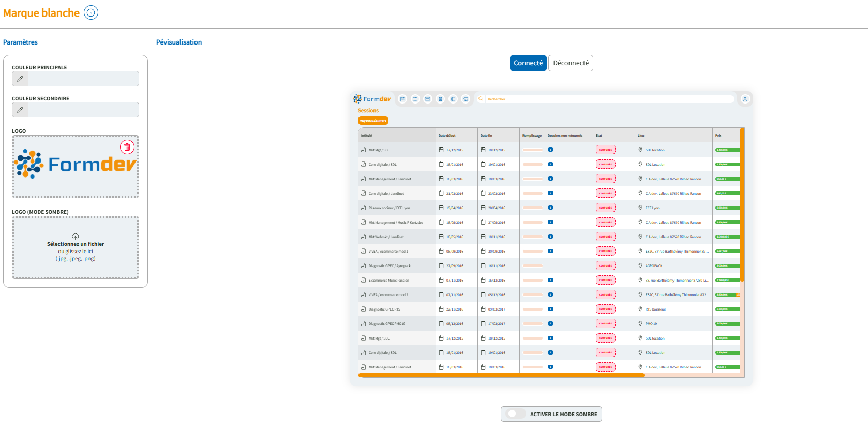Click the eyedropper for Couleur secondaire
The image size is (868, 428).
point(20,110)
